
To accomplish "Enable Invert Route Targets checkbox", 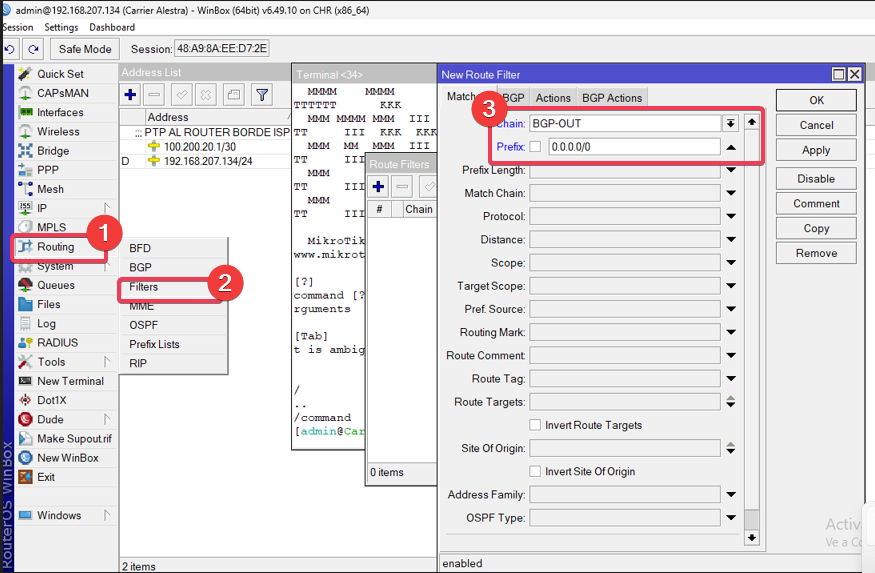I will click(535, 425).
